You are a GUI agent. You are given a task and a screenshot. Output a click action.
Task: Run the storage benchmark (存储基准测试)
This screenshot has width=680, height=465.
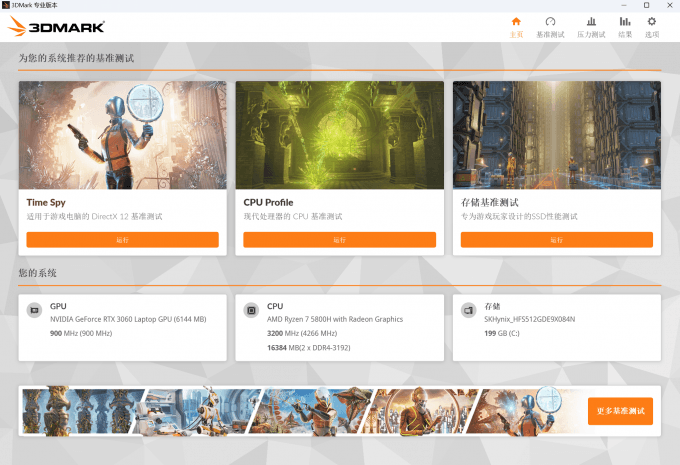tap(557, 240)
